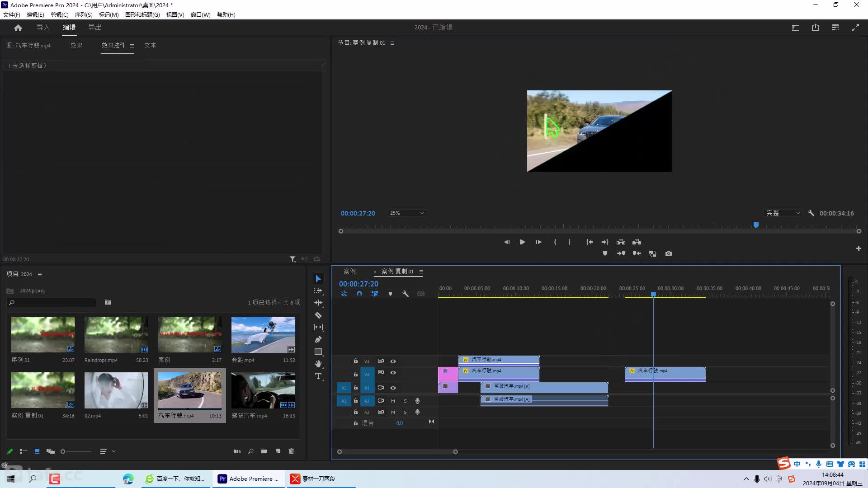The image size is (868, 488).
Task: Open the 窗口(W) menu
Action: (200, 14)
